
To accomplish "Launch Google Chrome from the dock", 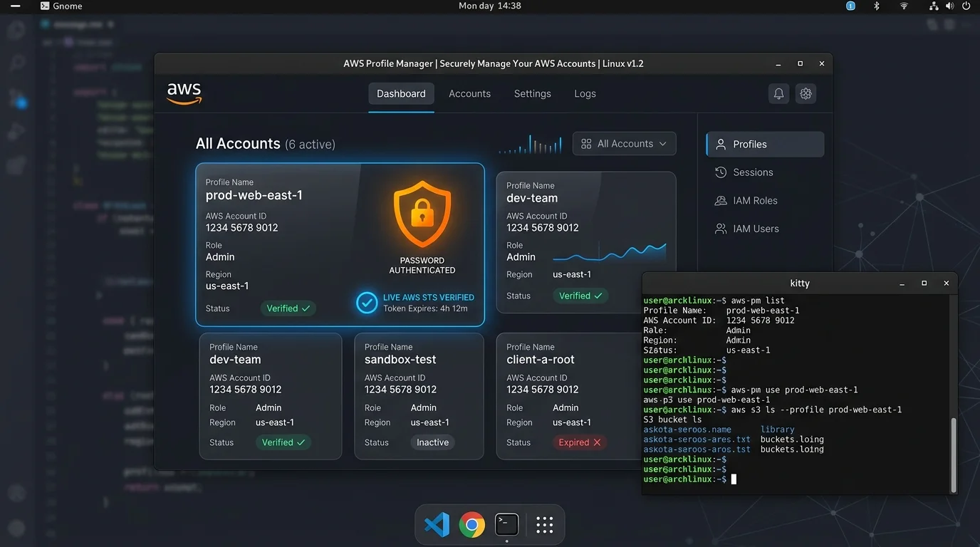I will pyautogui.click(x=471, y=525).
